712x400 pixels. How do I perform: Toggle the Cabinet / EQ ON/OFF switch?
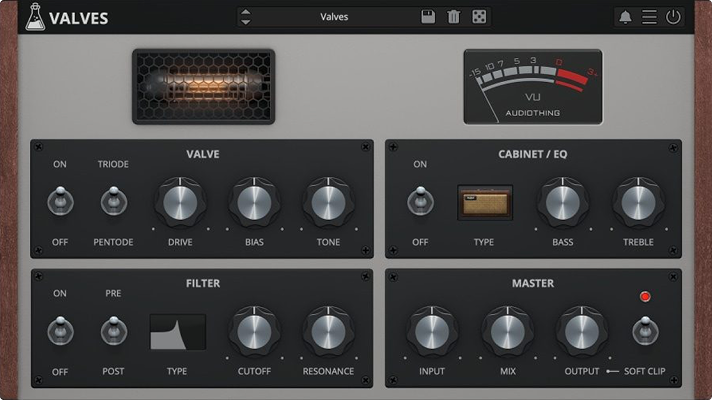pyautogui.click(x=420, y=201)
